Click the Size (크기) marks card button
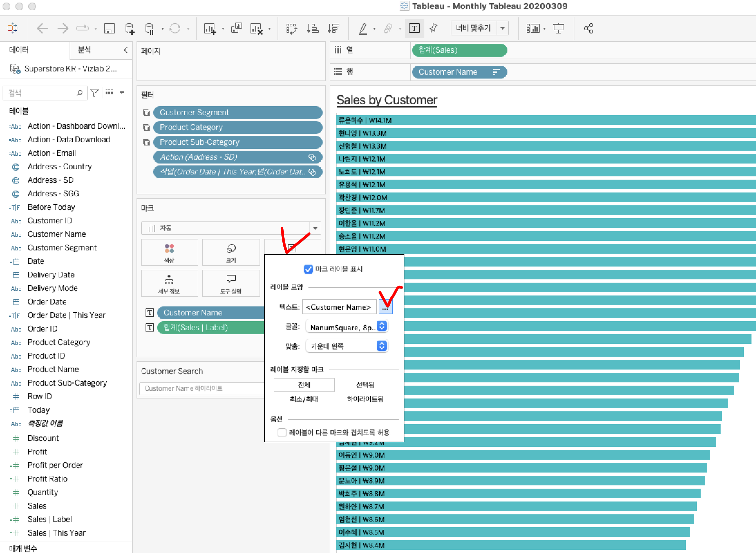This screenshot has height=553, width=756. (x=231, y=252)
